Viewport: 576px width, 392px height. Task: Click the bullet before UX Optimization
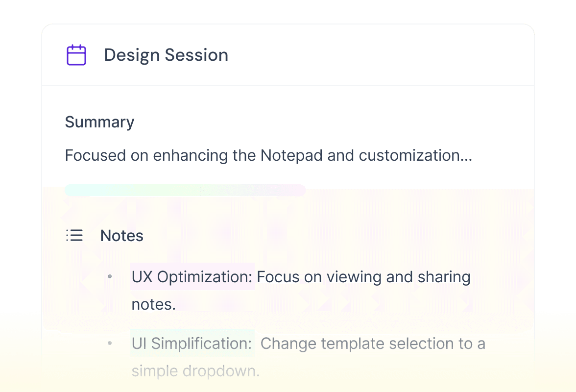pyautogui.click(x=110, y=277)
